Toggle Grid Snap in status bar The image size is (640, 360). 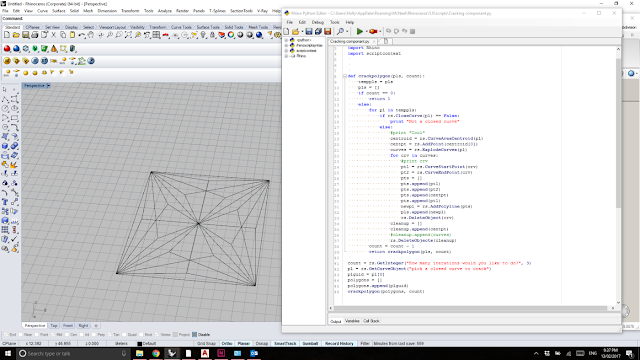(206, 344)
